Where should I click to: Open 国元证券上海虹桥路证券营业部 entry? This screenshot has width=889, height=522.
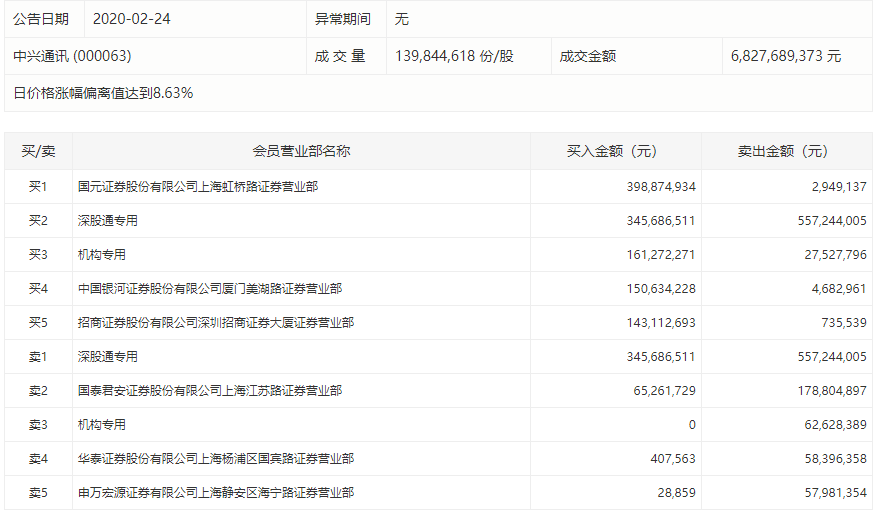click(x=198, y=187)
